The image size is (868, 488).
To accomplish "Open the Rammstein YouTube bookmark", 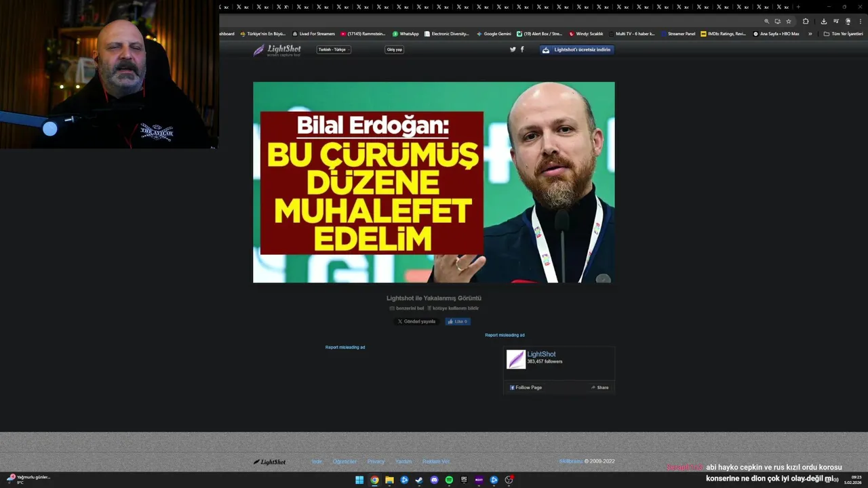I will tap(363, 33).
